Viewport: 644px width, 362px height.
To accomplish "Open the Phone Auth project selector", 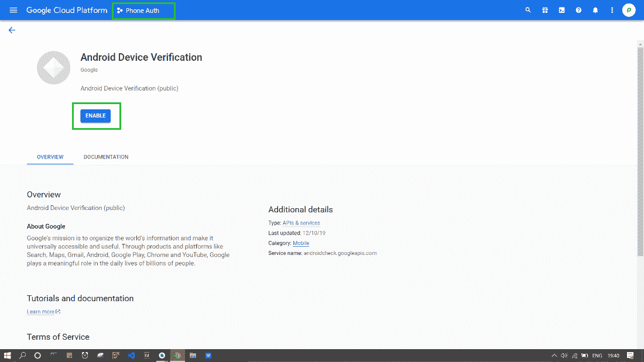I will [x=142, y=11].
